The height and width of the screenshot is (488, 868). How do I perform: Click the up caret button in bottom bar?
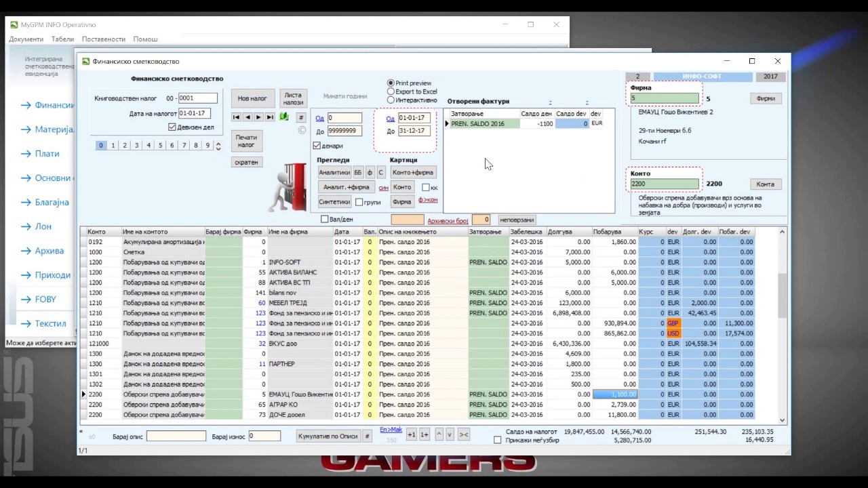439,434
